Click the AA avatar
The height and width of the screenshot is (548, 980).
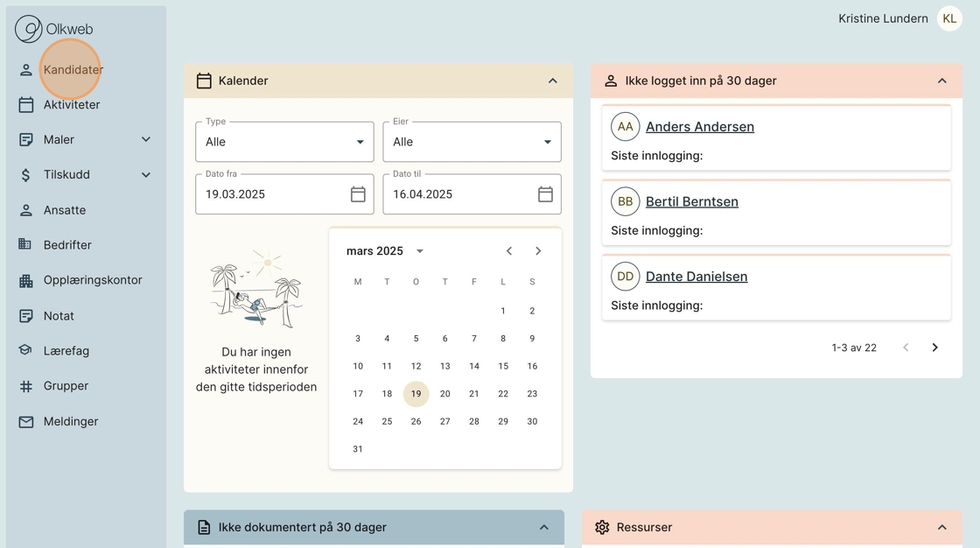point(625,126)
